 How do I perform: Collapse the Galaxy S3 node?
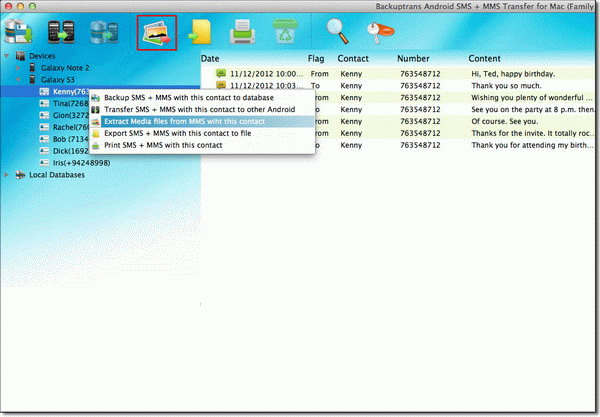pyautogui.click(x=18, y=80)
